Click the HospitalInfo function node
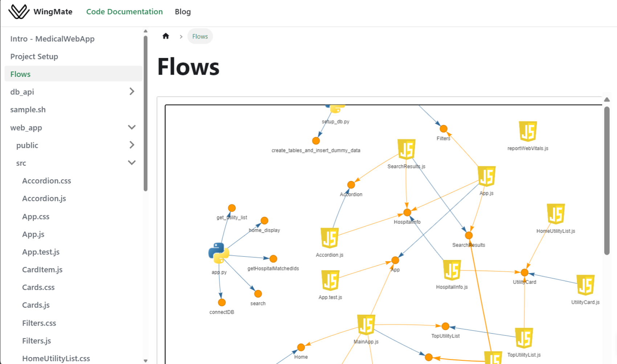617x364 pixels. point(407,212)
